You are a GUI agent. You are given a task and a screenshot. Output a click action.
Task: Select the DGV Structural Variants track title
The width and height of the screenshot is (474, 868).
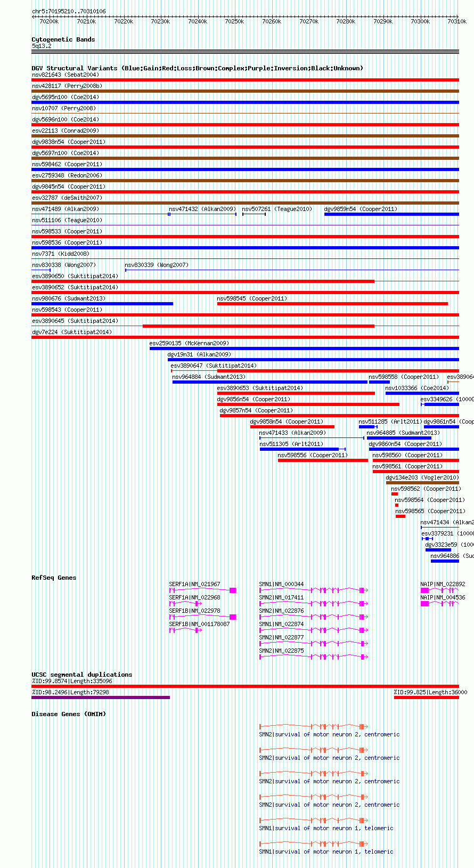coord(198,68)
